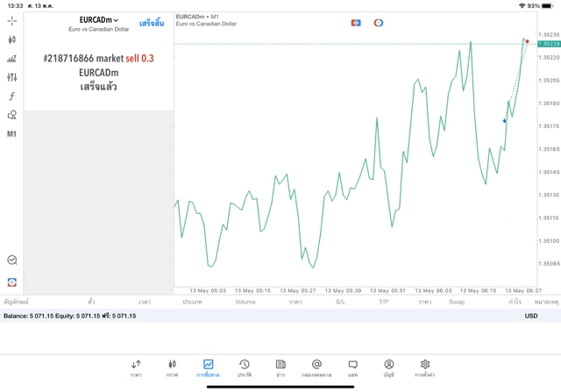
Task: Open the M1 timeframe selector
Action: 11,134
